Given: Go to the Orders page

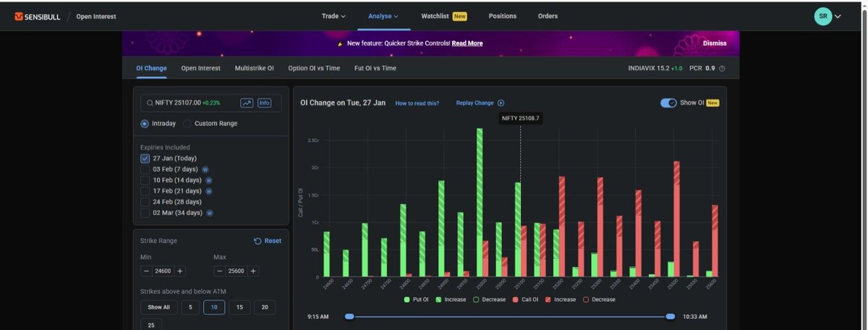Looking at the screenshot, I should pyautogui.click(x=548, y=16).
